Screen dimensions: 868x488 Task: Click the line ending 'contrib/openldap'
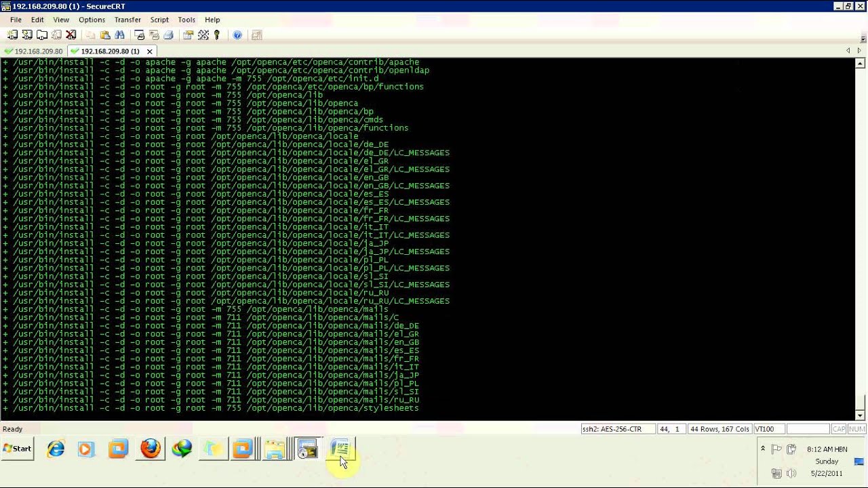coord(216,70)
